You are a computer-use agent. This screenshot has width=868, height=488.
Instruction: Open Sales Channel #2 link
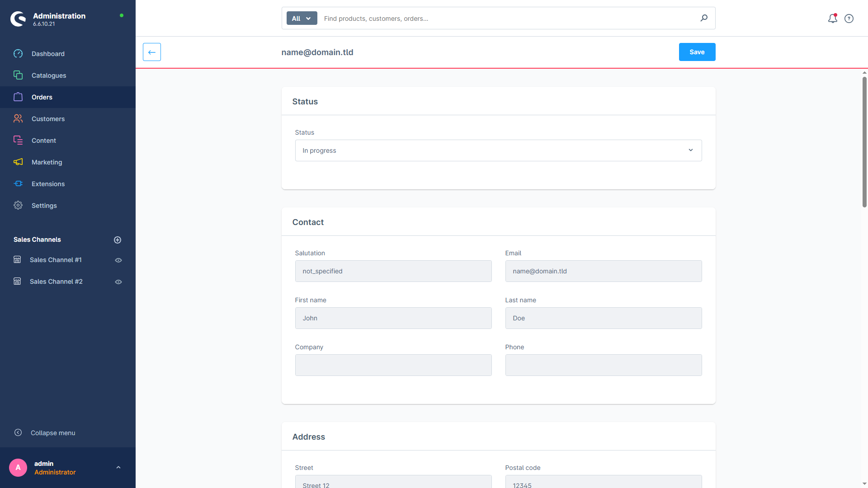coord(56,282)
